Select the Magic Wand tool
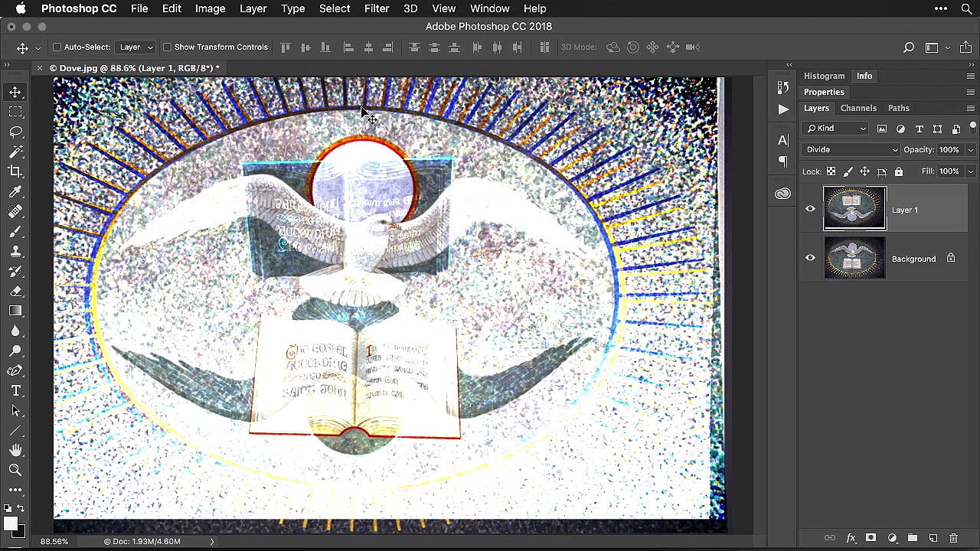 [15, 152]
